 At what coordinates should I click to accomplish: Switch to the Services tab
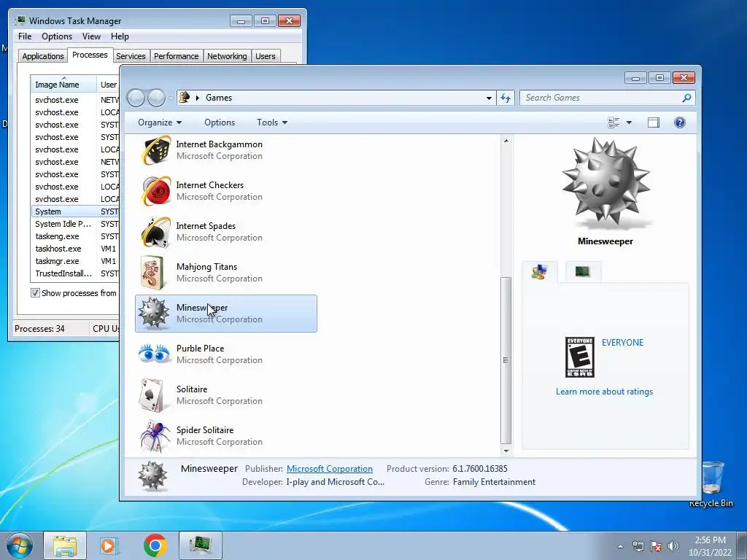tap(131, 56)
